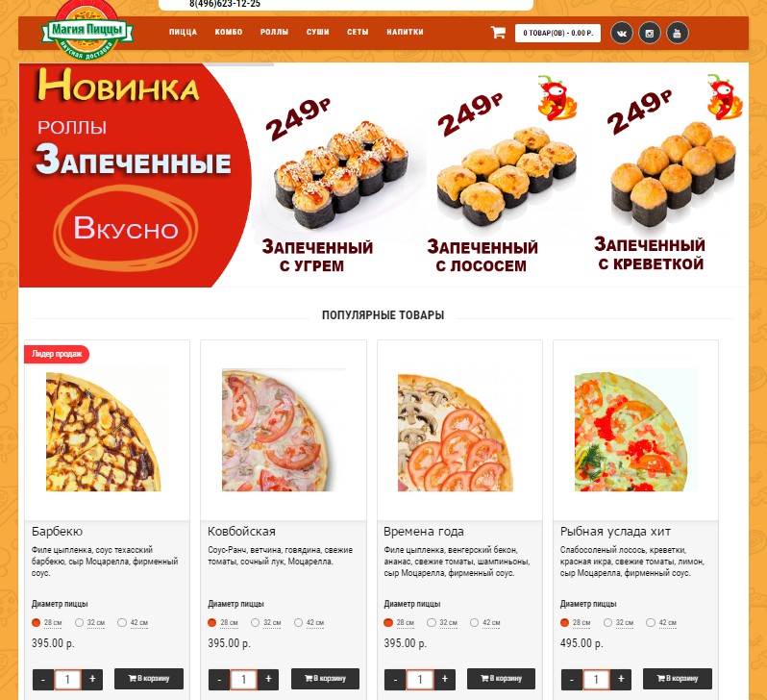
Task: Open the shopping cart icon
Action: click(498, 33)
